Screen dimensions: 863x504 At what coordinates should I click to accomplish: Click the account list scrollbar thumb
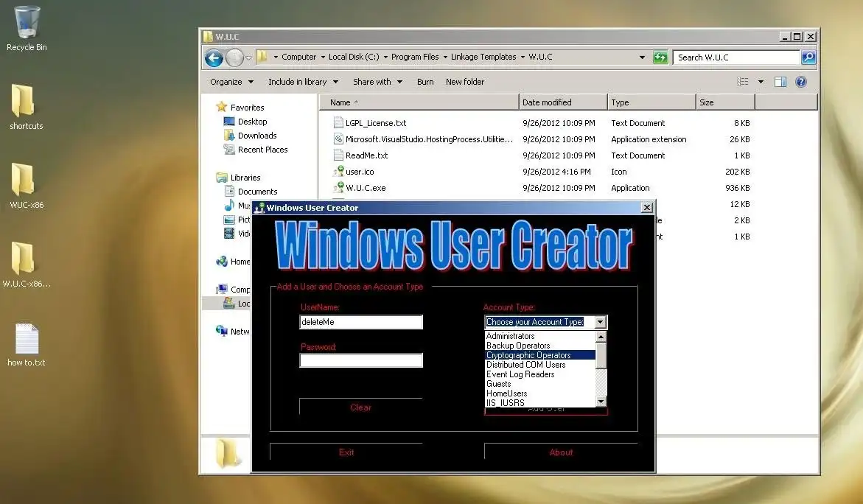pyautogui.click(x=601, y=355)
